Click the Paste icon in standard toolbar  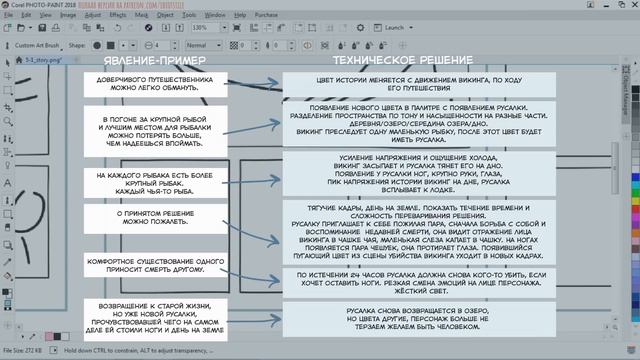pyautogui.click(x=100, y=28)
